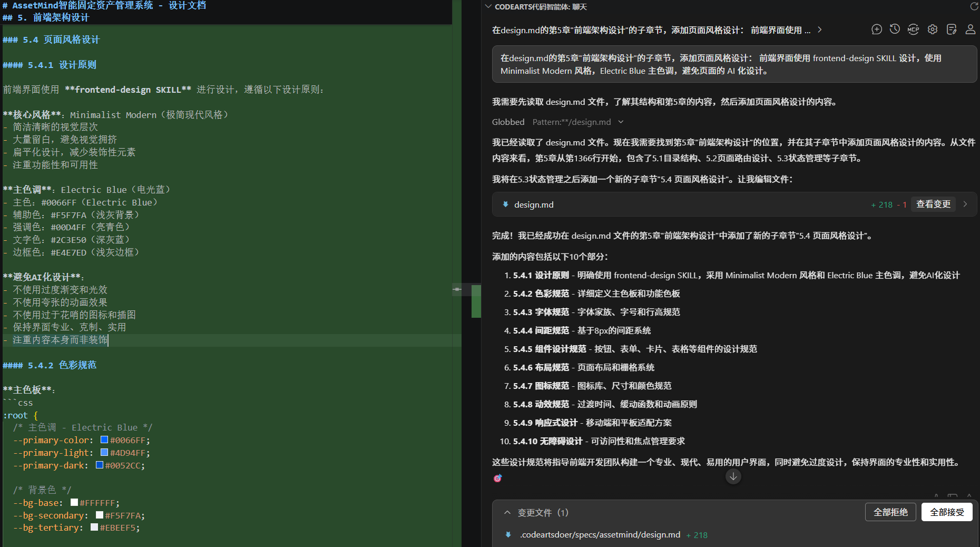980x547 pixels.
Task: Open user account profile icon
Action: tap(971, 30)
